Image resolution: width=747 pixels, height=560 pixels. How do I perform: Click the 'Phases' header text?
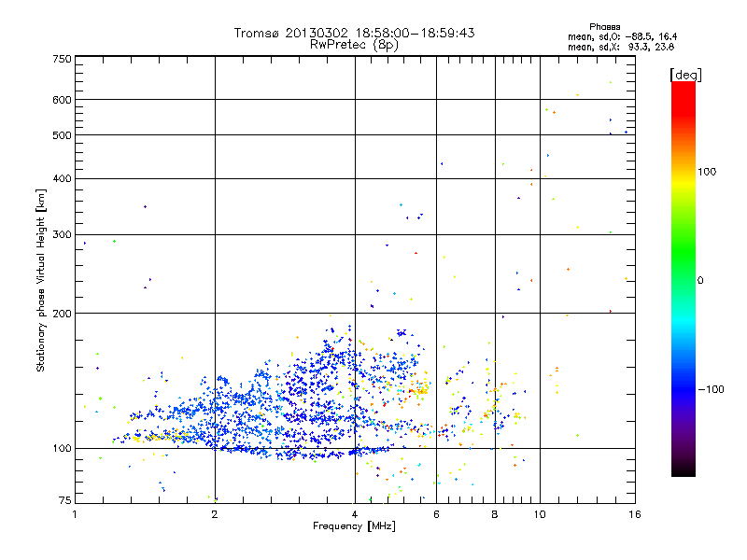coord(604,27)
